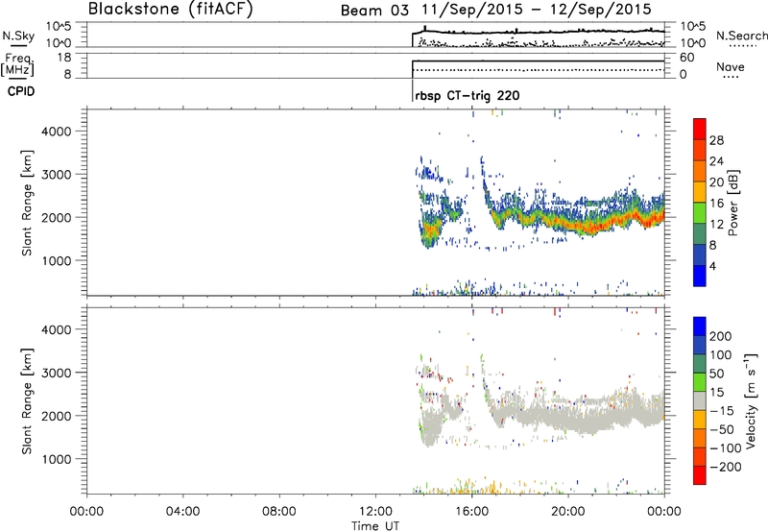
Task: Click the '16:00' time tick label
Action: (x=471, y=512)
